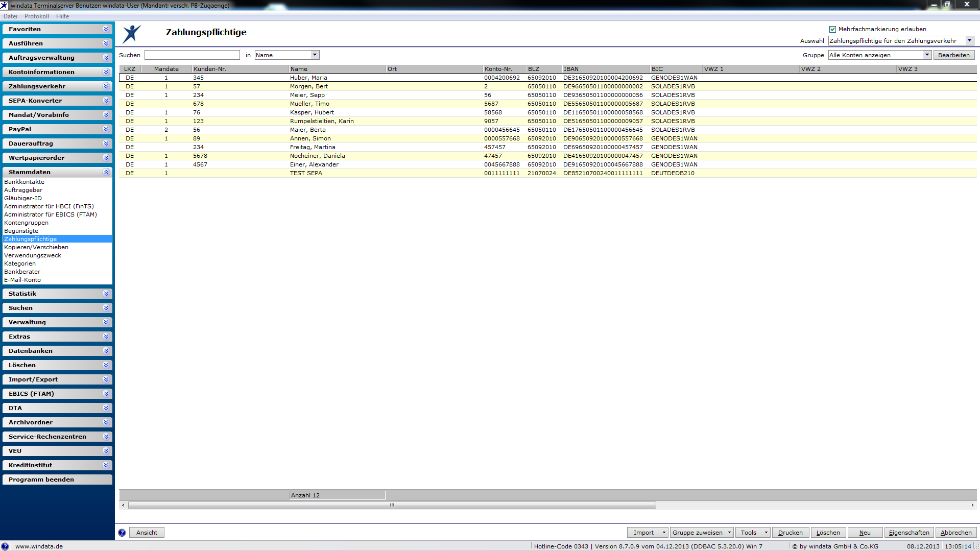This screenshot has width=980, height=551.
Task: Click the horizontal scrollbar thumb
Action: (392, 506)
